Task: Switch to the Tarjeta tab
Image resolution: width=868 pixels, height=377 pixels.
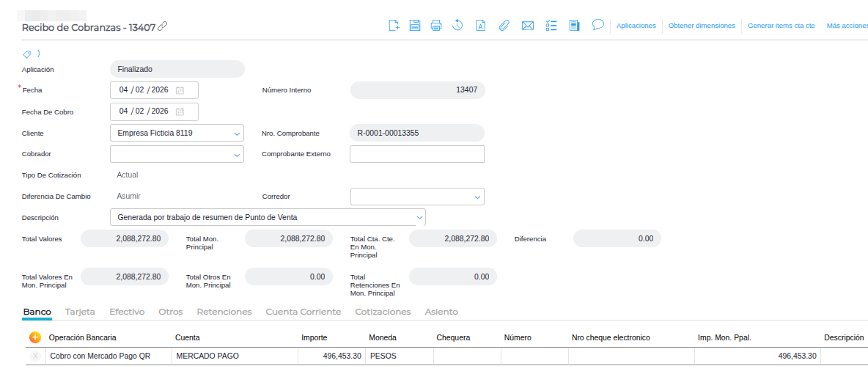Action: (x=80, y=312)
